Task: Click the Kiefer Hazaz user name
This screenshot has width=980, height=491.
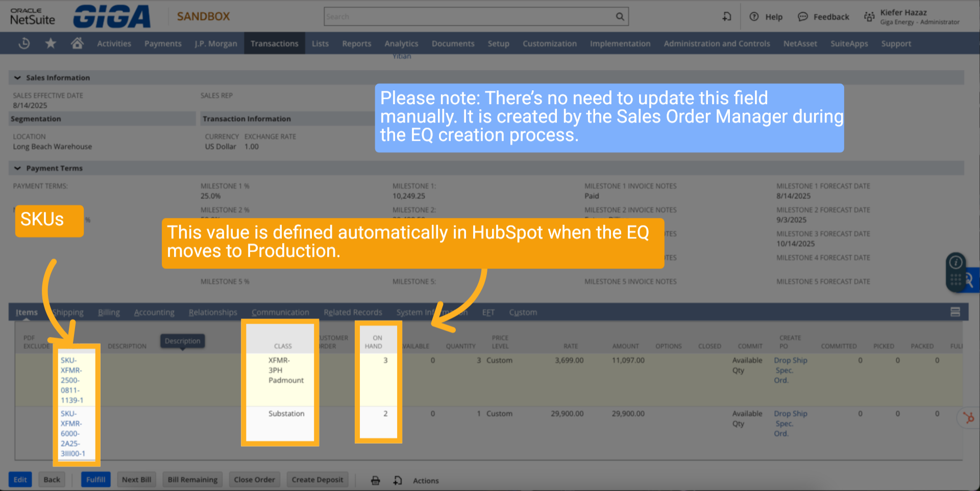Action: pyautogui.click(x=903, y=12)
